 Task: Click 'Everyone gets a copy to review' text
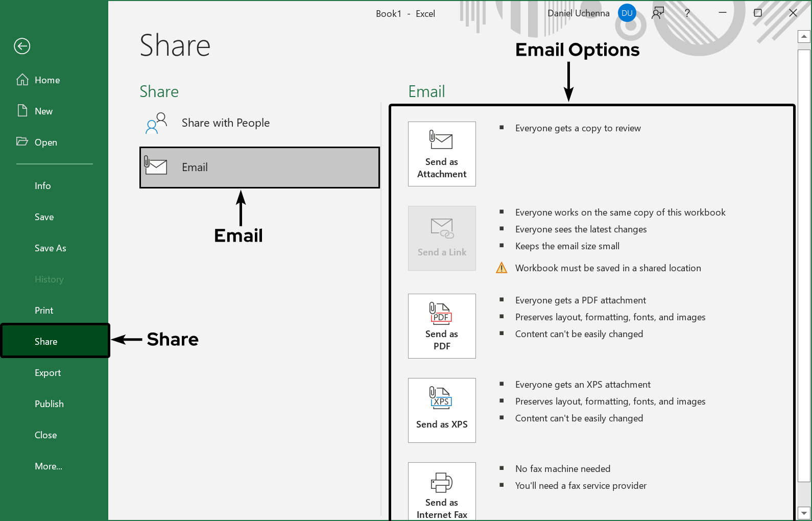pyautogui.click(x=578, y=128)
